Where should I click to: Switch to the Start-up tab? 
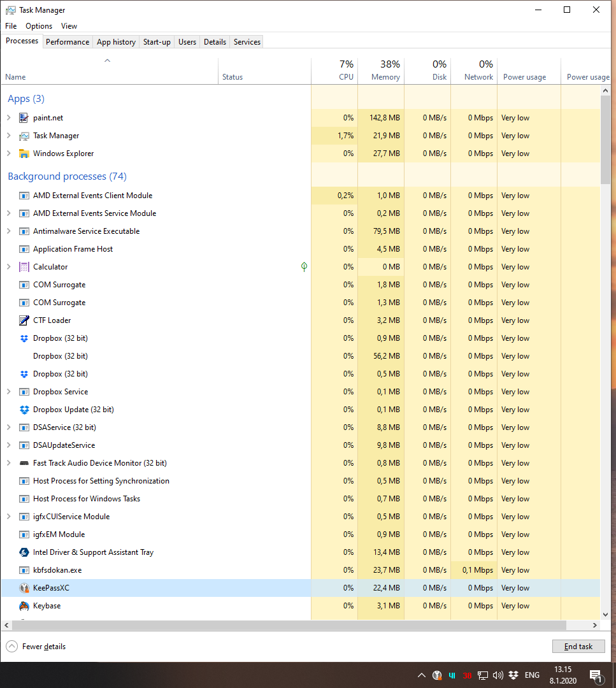[157, 41]
